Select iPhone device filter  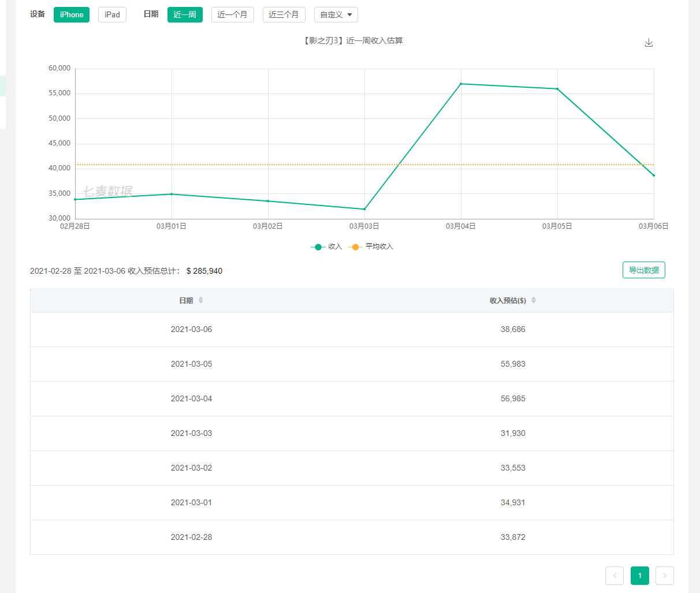click(72, 14)
